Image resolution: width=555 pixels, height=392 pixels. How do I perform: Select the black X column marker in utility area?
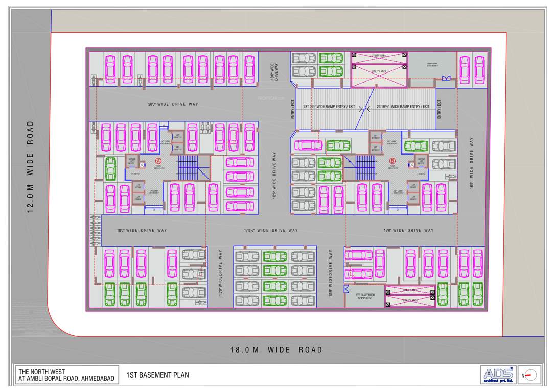coord(355,55)
